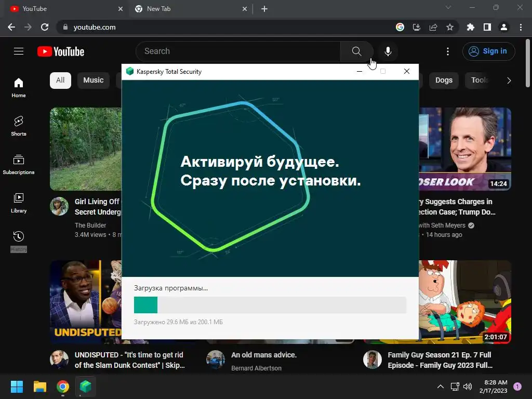Open the Closer Look Seth Meyers thumbnail
Image resolution: width=532 pixels, height=399 pixels.
[465, 149]
